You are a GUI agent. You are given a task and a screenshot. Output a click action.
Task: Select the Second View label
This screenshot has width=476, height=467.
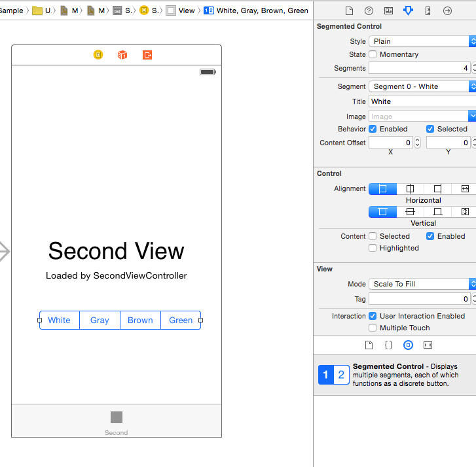[117, 251]
